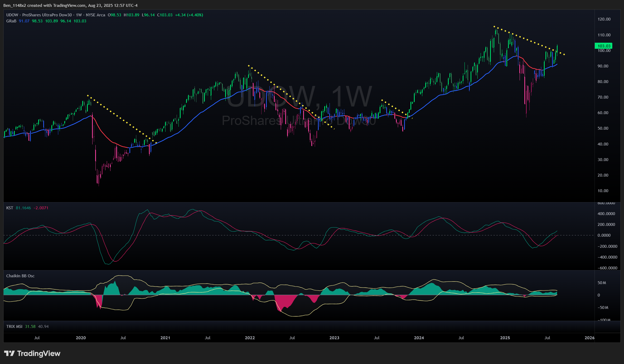
Task: Open the TRIX MSI indicator label
Action: point(14,327)
